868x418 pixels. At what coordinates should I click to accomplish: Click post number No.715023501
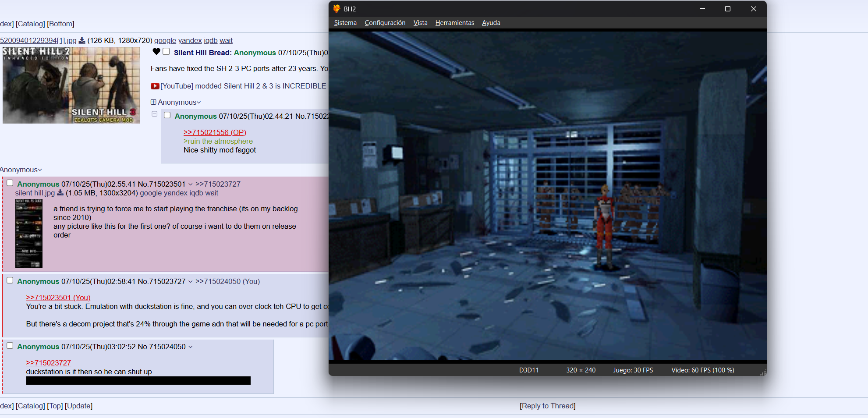(162, 184)
